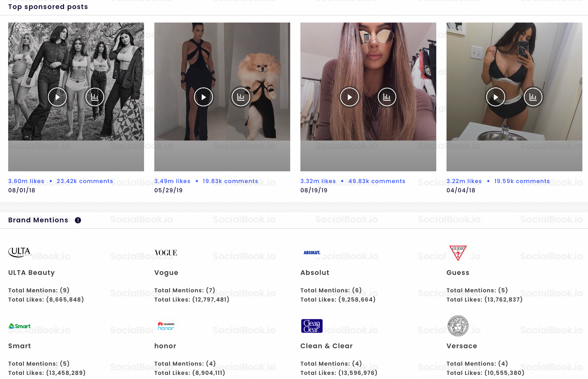Open the Brand Mentions info icon

click(x=78, y=220)
